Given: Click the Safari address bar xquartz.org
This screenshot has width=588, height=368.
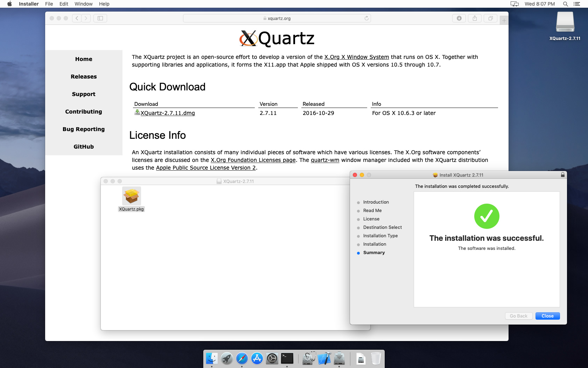Looking at the screenshot, I should [x=277, y=18].
